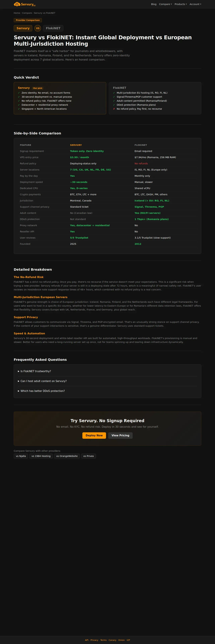Click the Deploy Now button
Image resolution: width=215 pixels, height=644 pixels.
pos(94,436)
